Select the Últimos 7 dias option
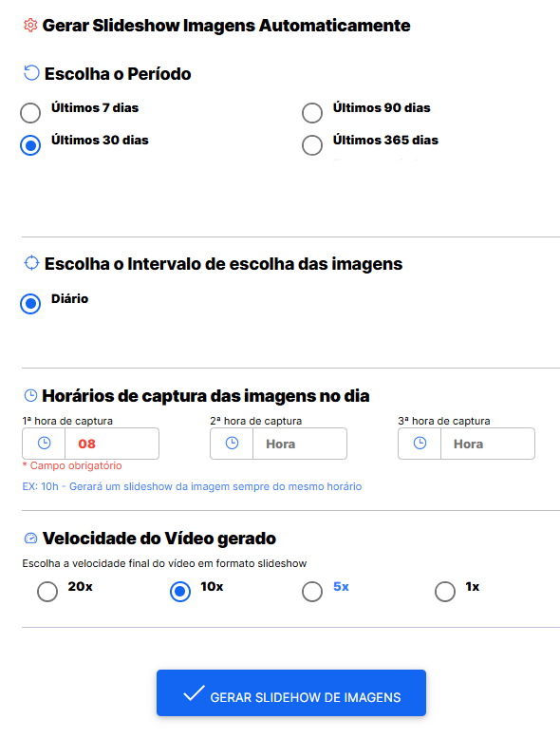The width and height of the screenshot is (560, 738). 30,113
